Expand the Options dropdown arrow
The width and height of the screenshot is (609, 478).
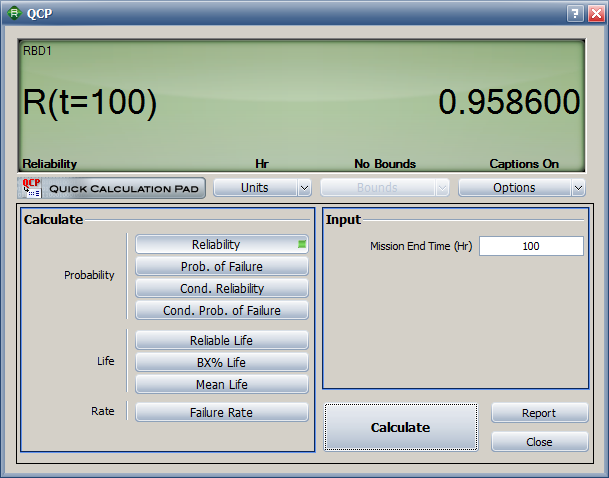(x=578, y=188)
